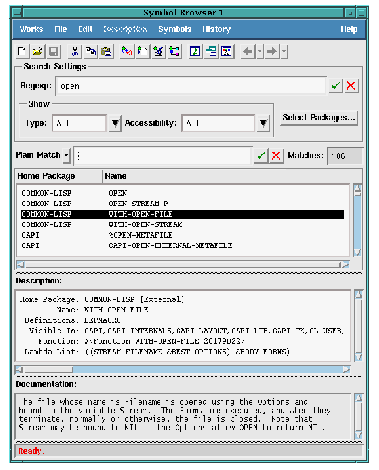Select the OPEN symbol row
Image resolution: width=379 pixels, height=470 pixels.
click(x=182, y=193)
